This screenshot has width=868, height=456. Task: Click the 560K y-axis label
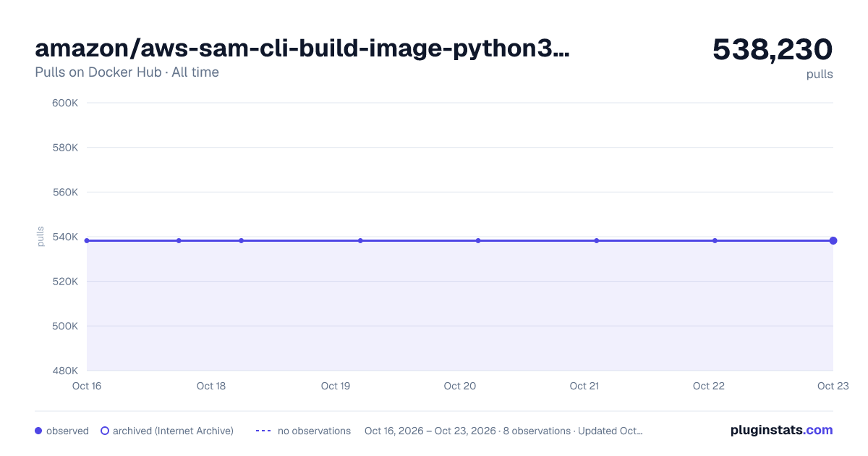[65, 193]
